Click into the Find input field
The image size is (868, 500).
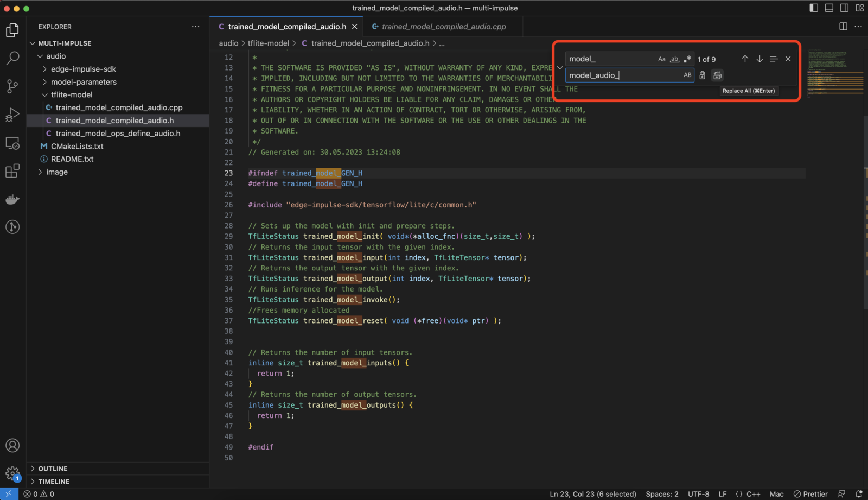[610, 59]
